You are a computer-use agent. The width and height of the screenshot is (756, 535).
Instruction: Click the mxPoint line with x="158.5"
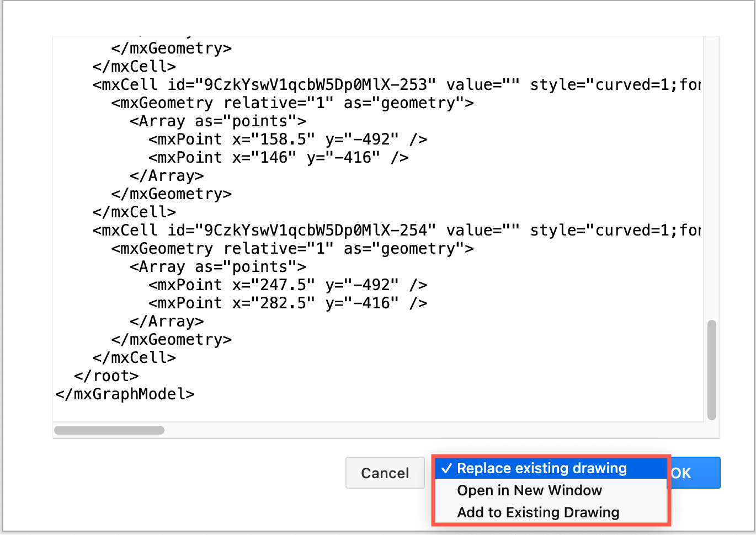[287, 139]
